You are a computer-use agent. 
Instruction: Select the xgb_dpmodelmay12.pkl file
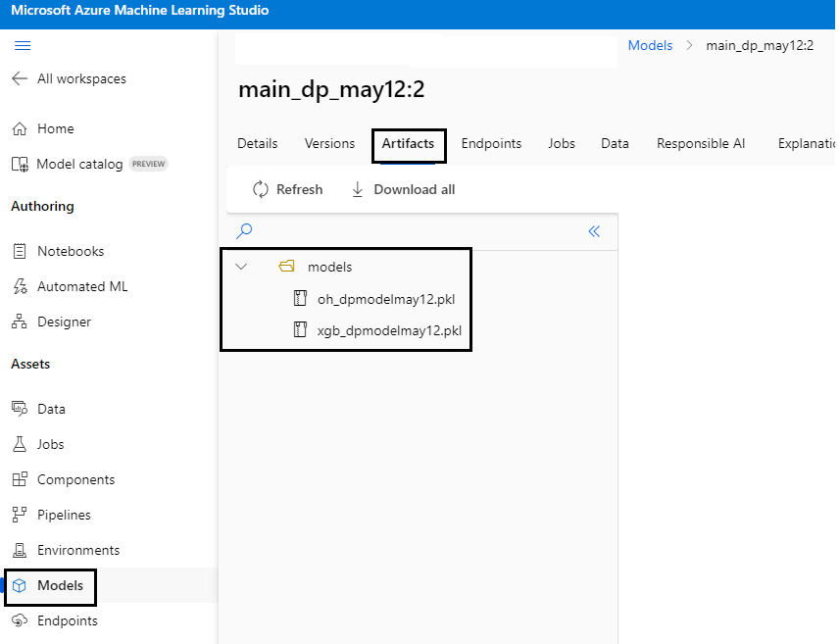click(389, 330)
